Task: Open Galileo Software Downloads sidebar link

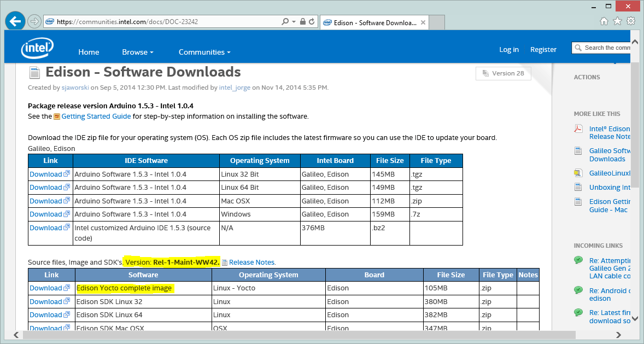Action: tap(610, 155)
